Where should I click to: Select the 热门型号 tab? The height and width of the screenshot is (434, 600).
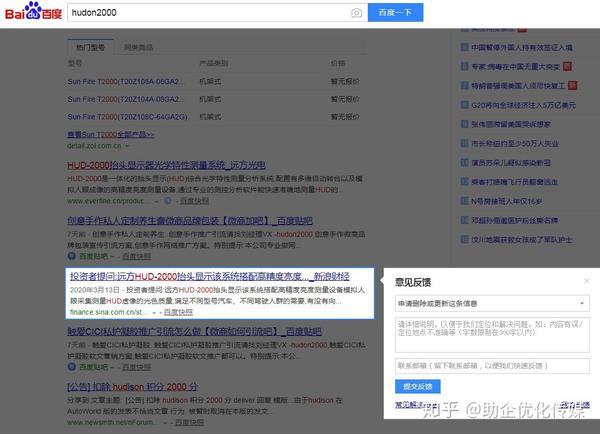tap(90, 47)
